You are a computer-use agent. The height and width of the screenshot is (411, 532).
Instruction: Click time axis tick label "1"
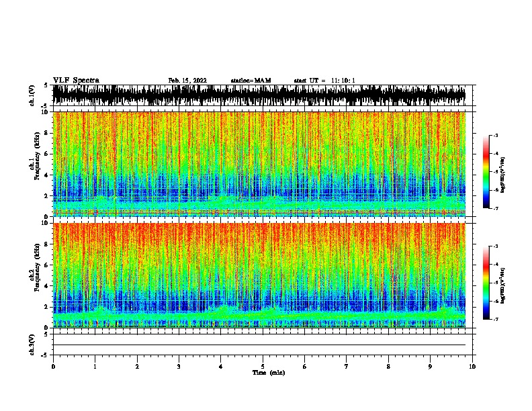[x=95, y=366]
